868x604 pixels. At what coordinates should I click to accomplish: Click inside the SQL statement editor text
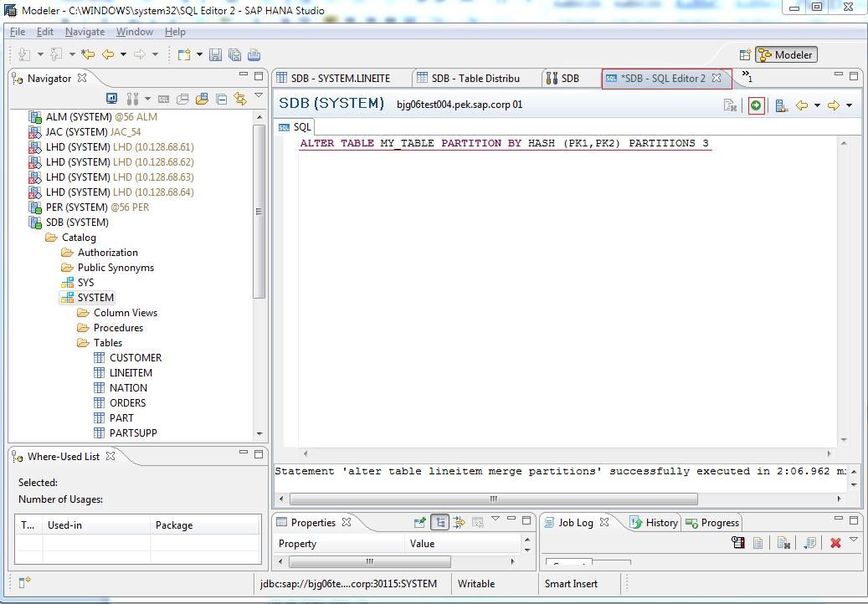pos(504,143)
